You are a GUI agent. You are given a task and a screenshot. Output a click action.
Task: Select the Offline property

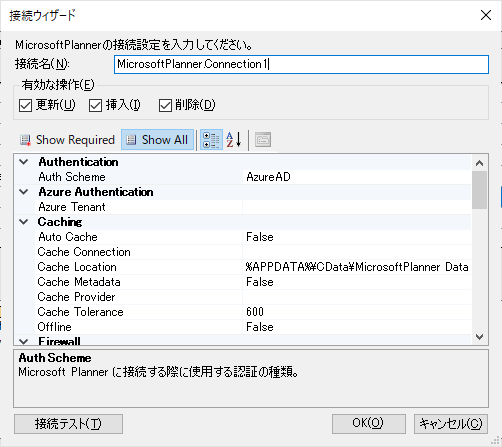click(x=139, y=327)
